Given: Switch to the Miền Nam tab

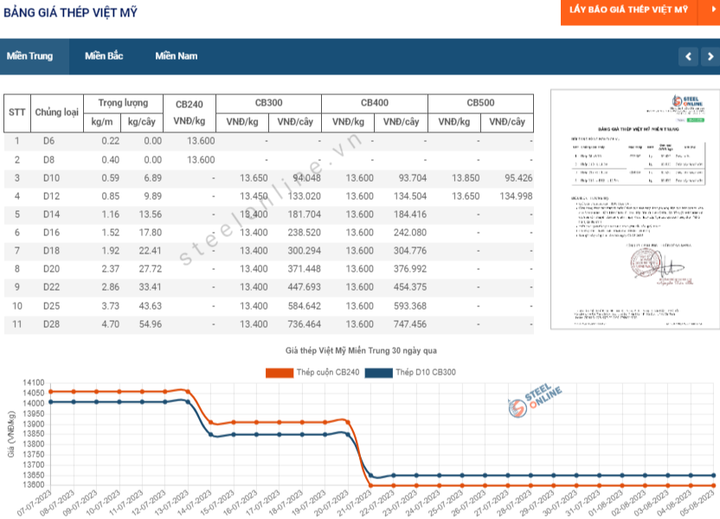Looking at the screenshot, I should click(x=176, y=56).
